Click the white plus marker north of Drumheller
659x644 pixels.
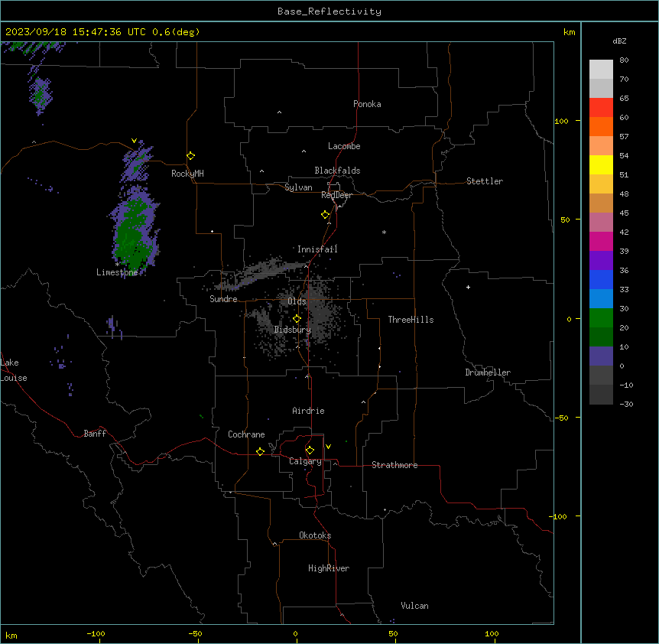coord(468,287)
